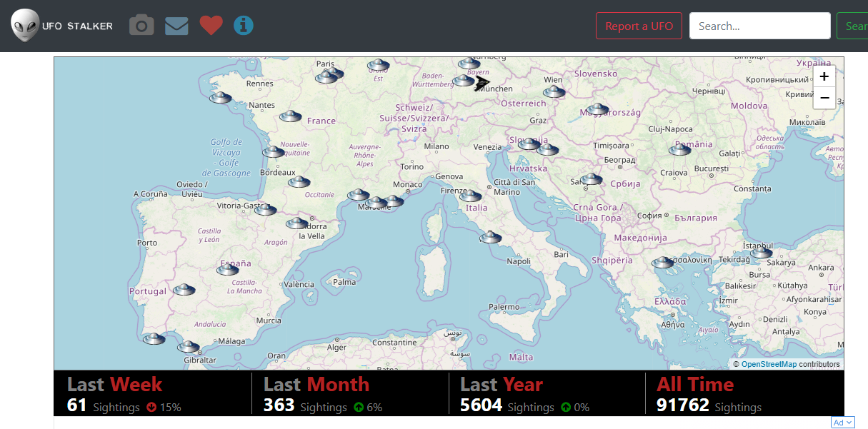Open the OpenStreetMap attribution link
The height and width of the screenshot is (429, 868).
click(769, 364)
